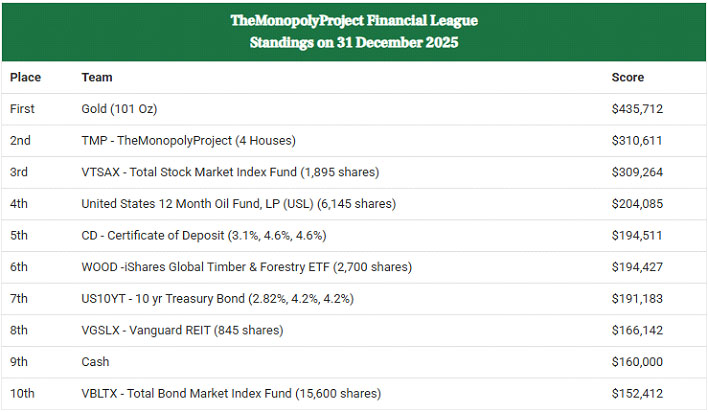Select VBLTX Total Bond Market Index Fund row

(231, 394)
